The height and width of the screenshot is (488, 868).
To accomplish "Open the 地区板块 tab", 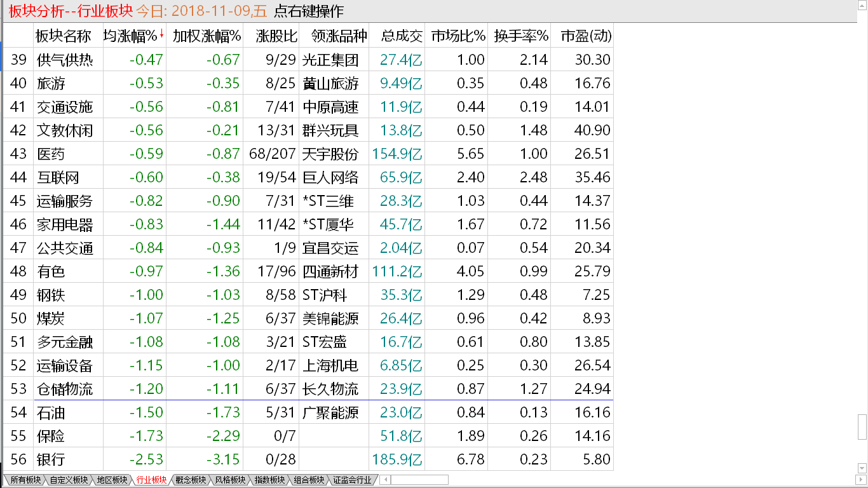I will [112, 480].
